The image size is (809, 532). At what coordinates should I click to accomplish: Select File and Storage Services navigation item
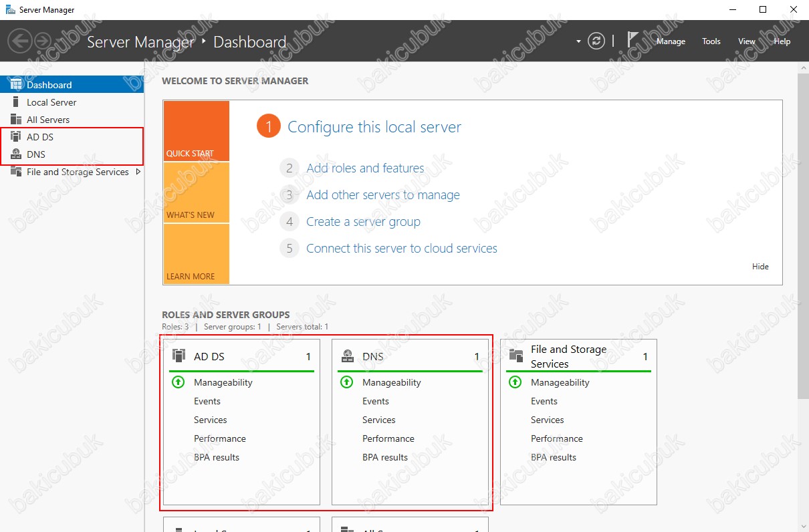72,172
